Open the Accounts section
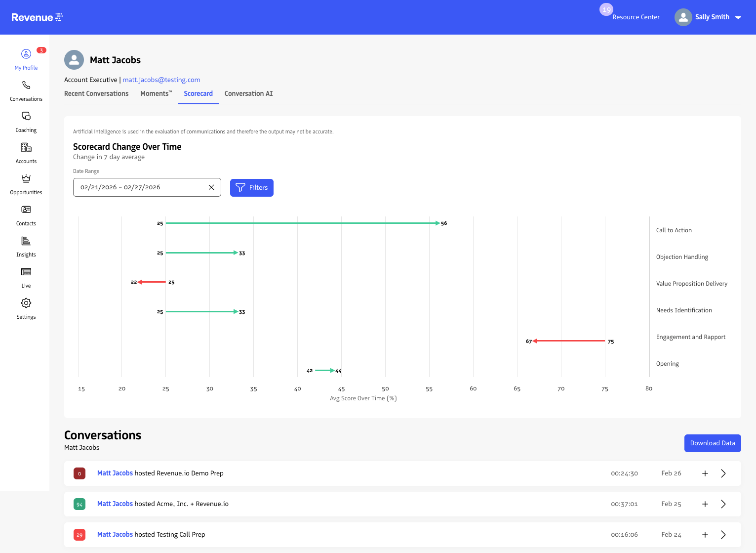Screen dimensions: 756x553 pyautogui.click(x=26, y=153)
